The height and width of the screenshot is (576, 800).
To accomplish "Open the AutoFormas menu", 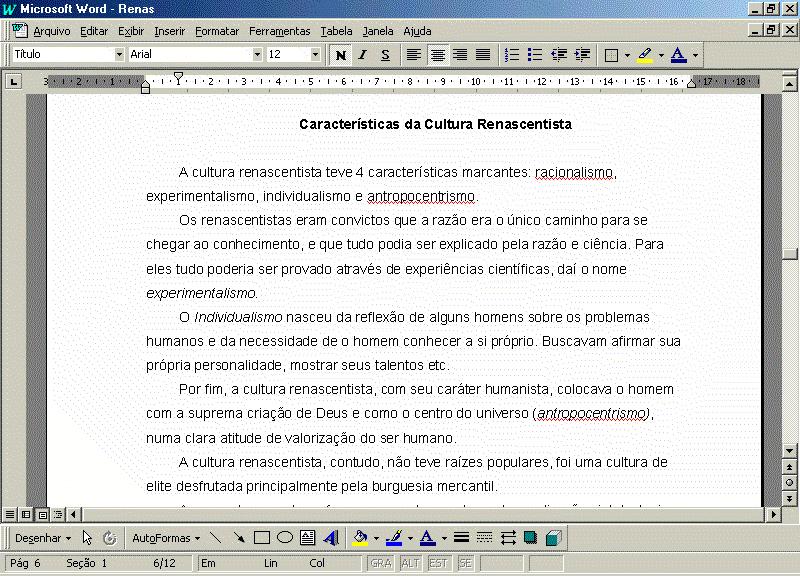I will click(166, 538).
